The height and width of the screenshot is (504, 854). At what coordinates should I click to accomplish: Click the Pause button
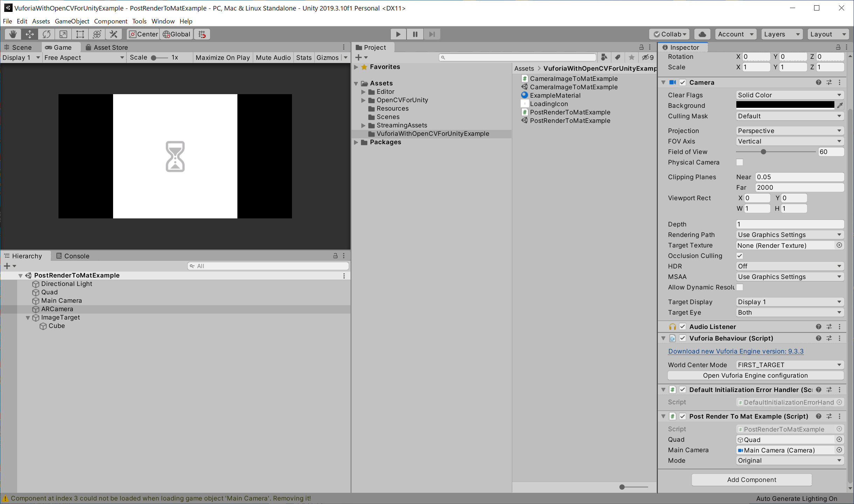click(x=415, y=34)
